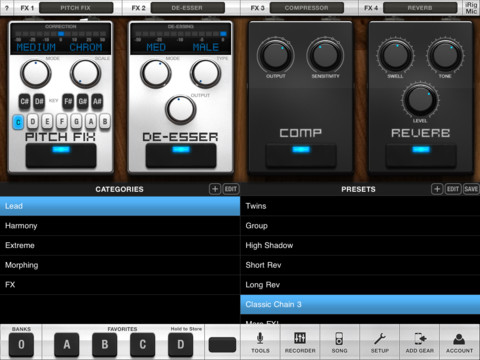480x360 pixels.
Task: Click De-Esser Output knob
Action: coord(181,110)
